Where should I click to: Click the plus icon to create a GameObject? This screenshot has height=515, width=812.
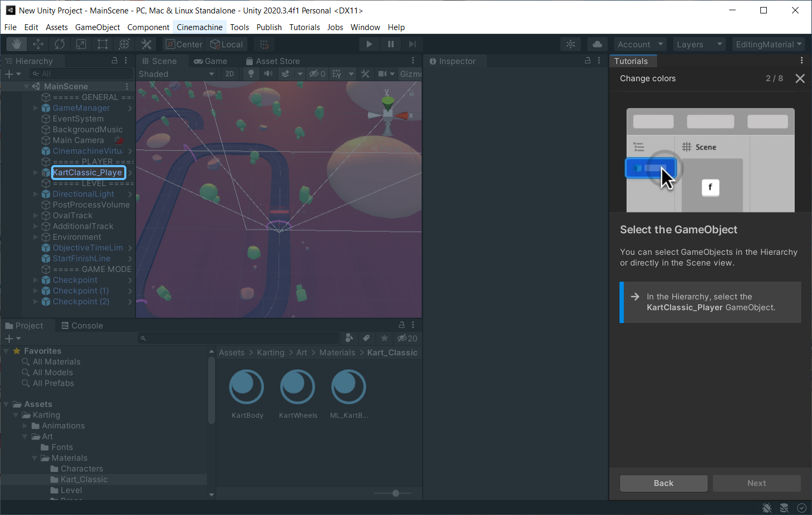click(x=8, y=74)
